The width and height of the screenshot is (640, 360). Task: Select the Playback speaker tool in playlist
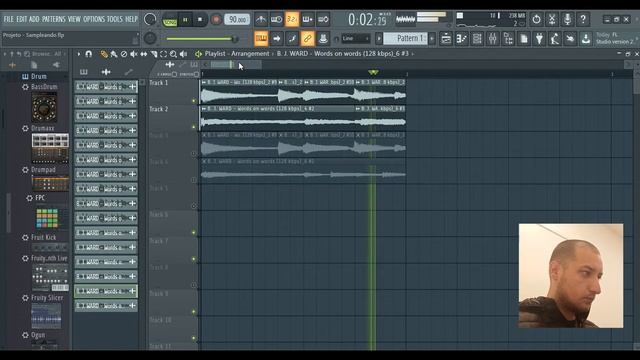(x=183, y=54)
